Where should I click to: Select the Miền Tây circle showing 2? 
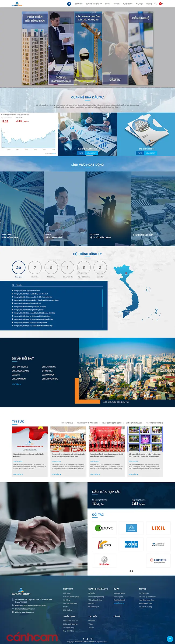(x=100, y=268)
